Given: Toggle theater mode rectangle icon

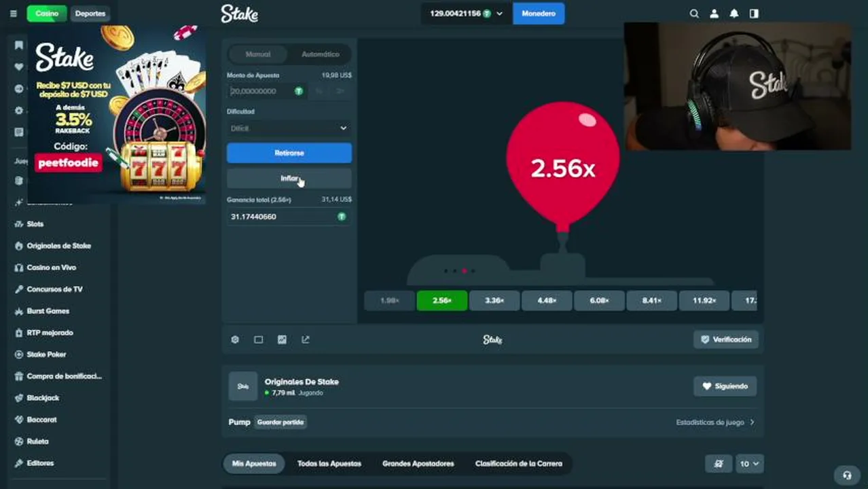Looking at the screenshot, I should (259, 340).
